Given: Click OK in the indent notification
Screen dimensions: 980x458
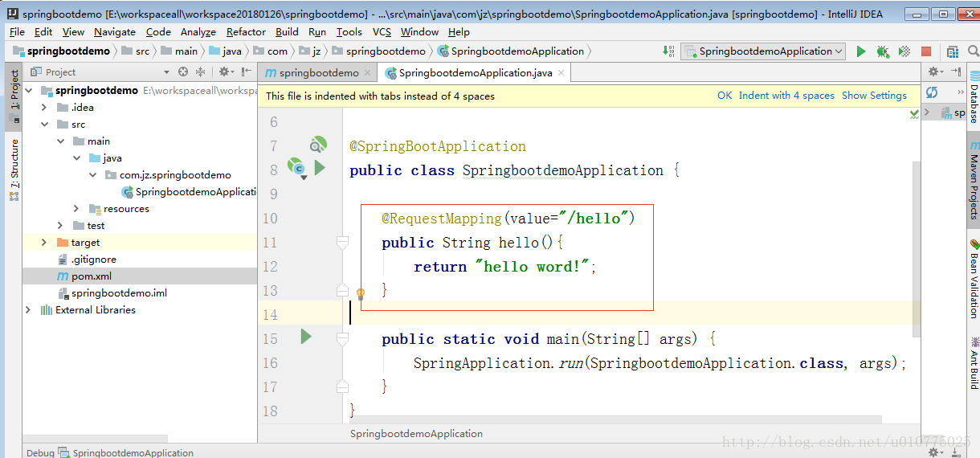Looking at the screenshot, I should click(725, 95).
